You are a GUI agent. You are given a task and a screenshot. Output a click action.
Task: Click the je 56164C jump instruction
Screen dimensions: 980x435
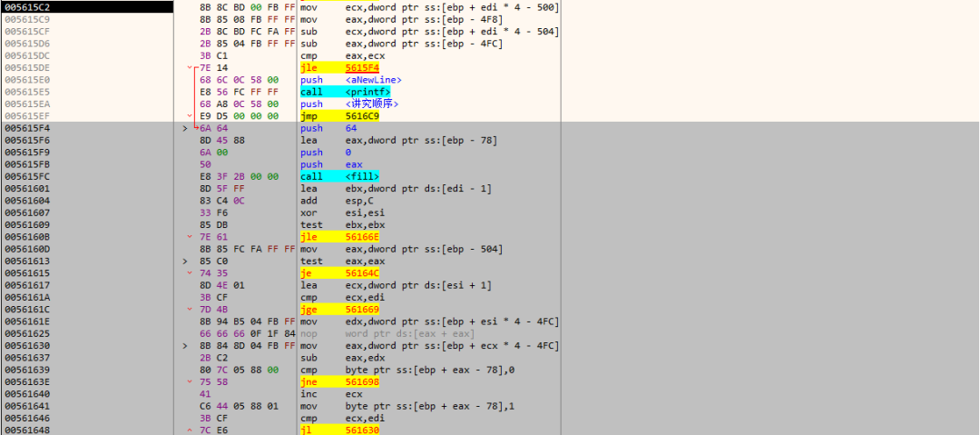[340, 272]
